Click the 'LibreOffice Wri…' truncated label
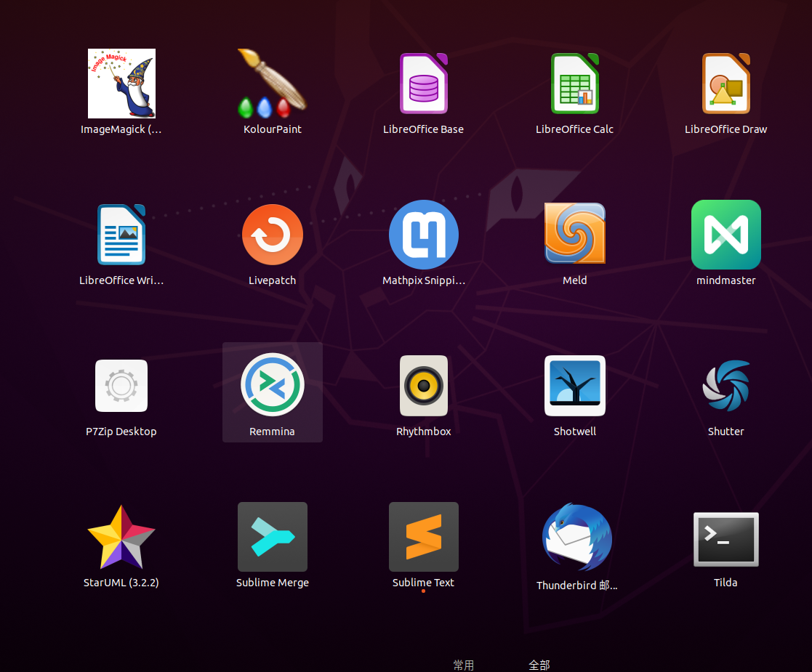The image size is (812, 672). (x=121, y=280)
